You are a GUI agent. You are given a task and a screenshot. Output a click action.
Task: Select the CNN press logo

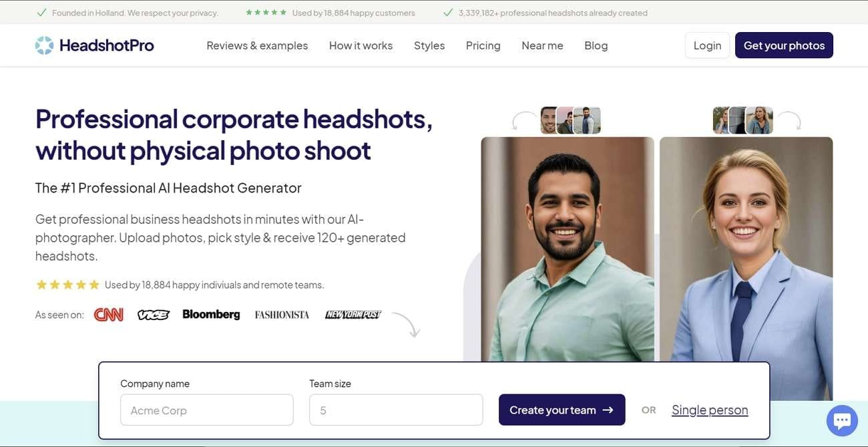(109, 314)
